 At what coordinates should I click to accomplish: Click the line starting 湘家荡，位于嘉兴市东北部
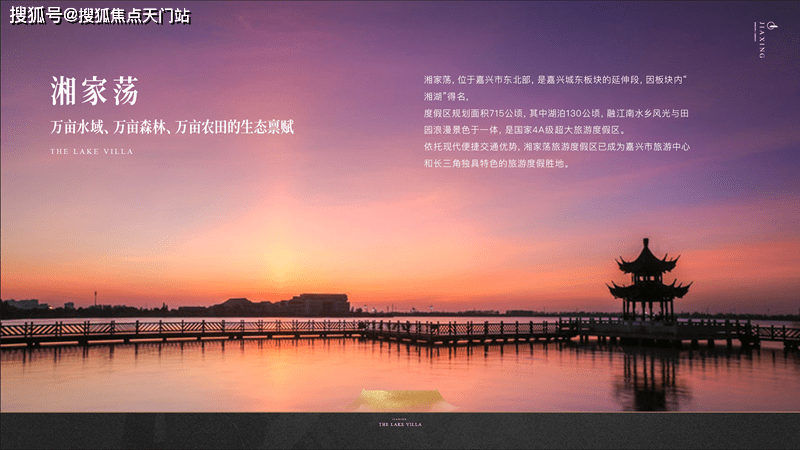[555, 80]
